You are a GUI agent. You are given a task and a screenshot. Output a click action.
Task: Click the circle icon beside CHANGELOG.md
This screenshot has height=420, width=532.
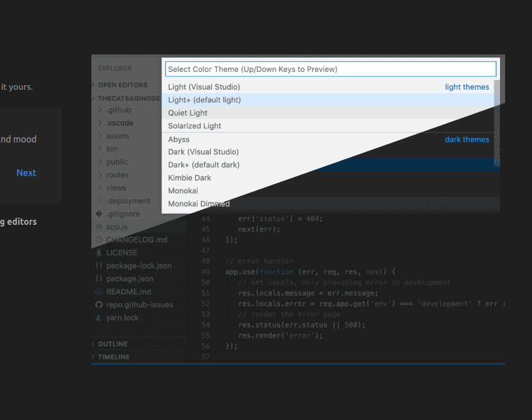pyautogui.click(x=100, y=239)
